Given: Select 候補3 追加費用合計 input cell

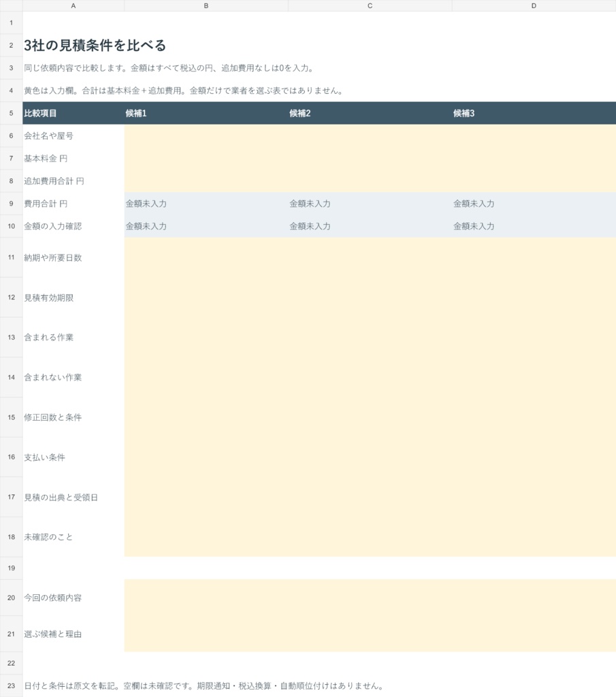Looking at the screenshot, I should (x=534, y=181).
